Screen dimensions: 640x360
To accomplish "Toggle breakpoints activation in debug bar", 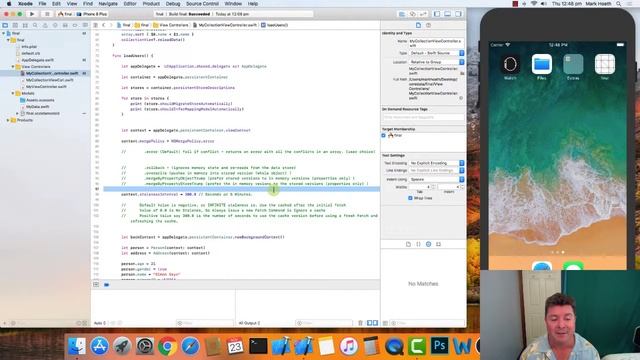I will click(107, 284).
